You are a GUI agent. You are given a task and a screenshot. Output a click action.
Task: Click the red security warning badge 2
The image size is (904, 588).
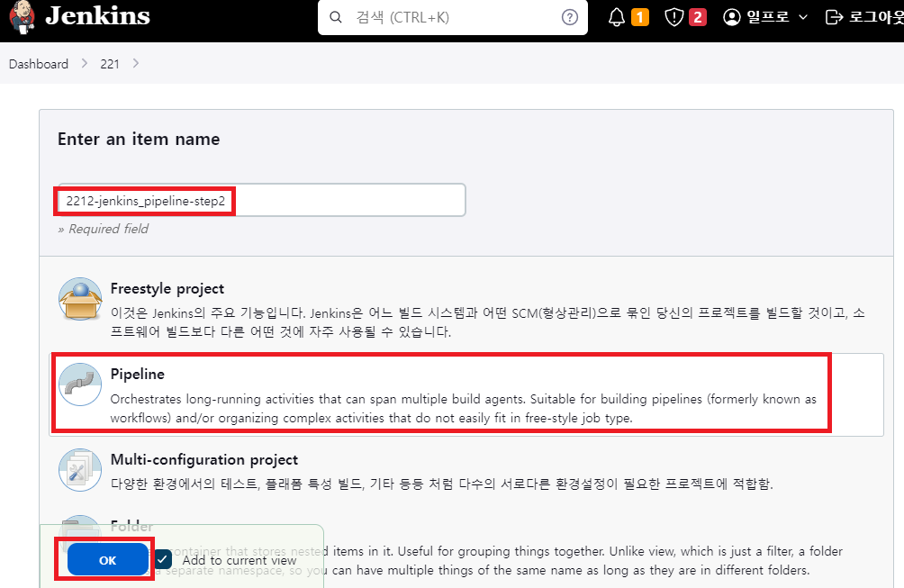[x=698, y=17]
